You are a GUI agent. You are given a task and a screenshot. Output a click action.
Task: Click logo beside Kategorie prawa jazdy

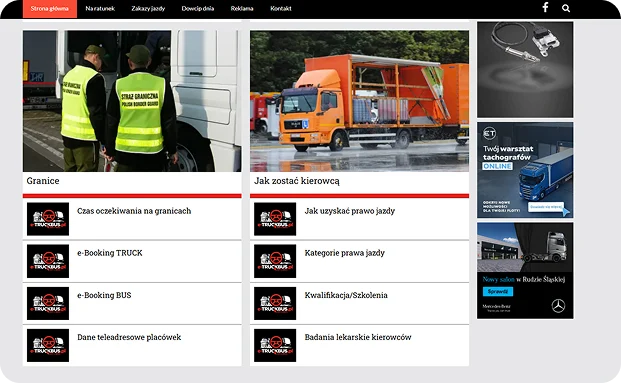click(275, 261)
